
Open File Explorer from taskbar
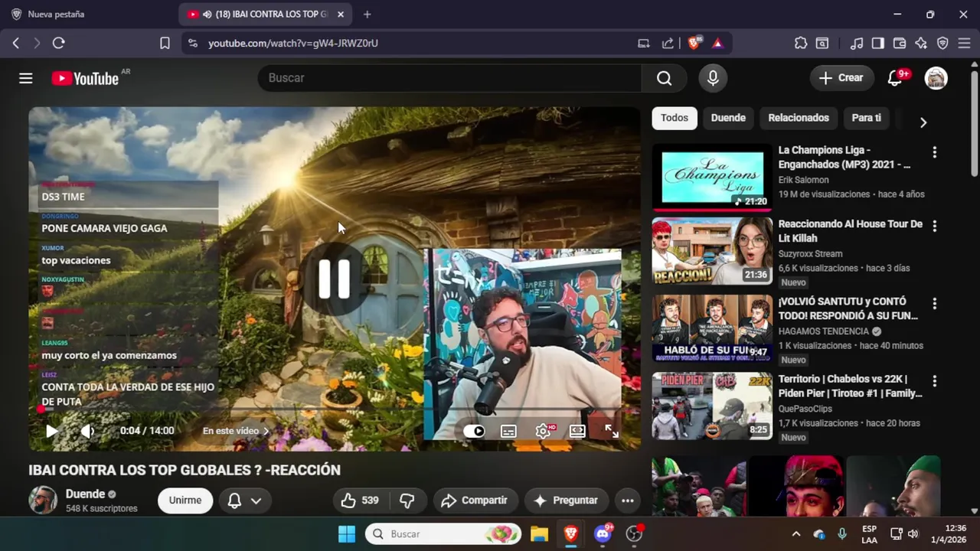click(539, 534)
